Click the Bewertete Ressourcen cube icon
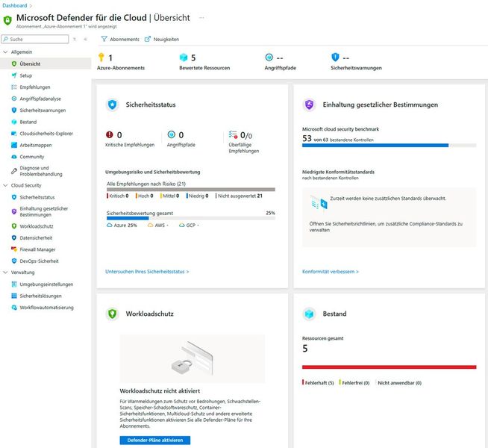The width and height of the screenshot is (488, 448). click(x=184, y=57)
